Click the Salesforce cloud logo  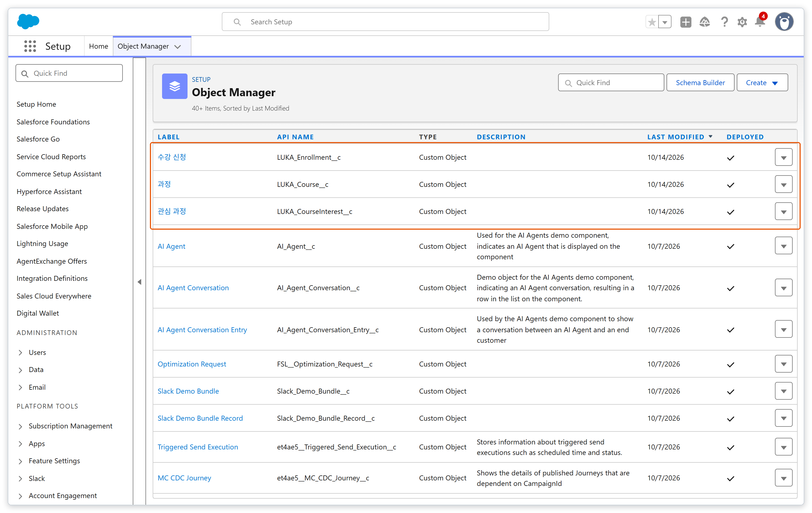pyautogui.click(x=28, y=22)
